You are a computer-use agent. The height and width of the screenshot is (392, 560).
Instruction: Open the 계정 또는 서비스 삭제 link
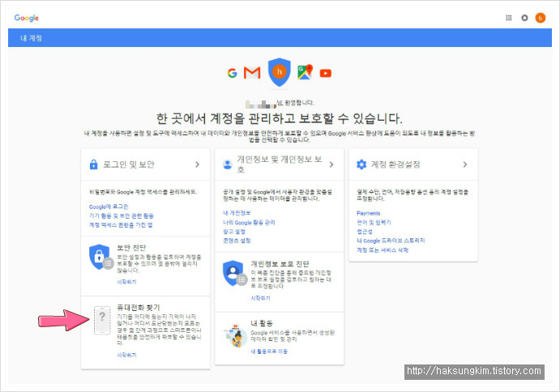383,250
